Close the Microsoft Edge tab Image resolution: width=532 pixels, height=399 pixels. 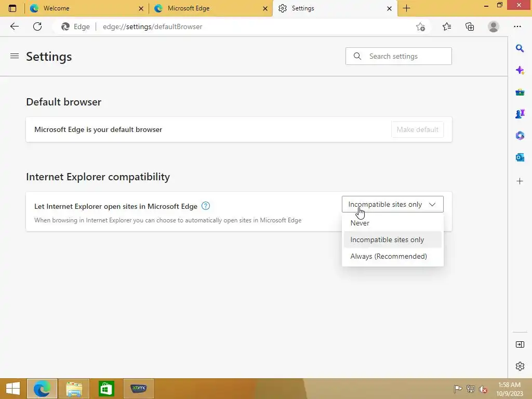265,8
